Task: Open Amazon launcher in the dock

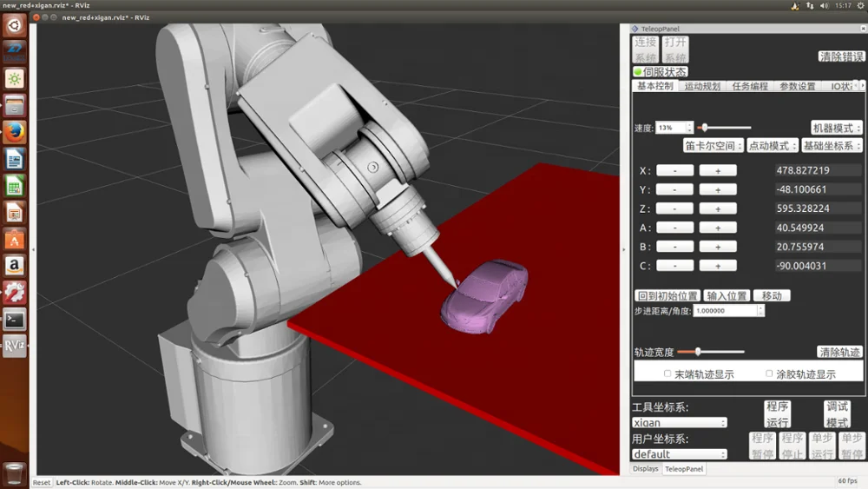Action: (15, 266)
